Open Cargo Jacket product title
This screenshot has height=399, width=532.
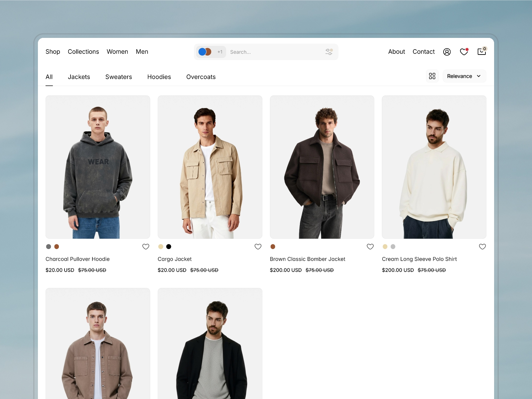tap(175, 259)
